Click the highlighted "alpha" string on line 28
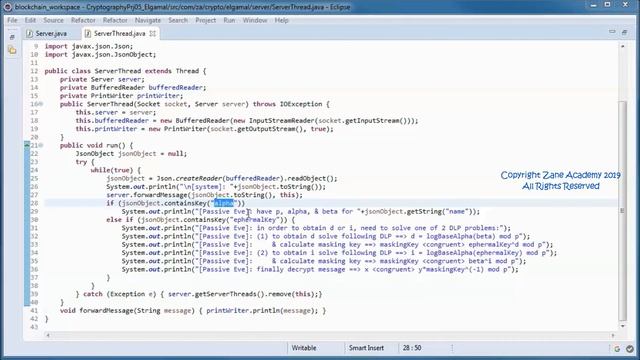Screen dimensions: 640x360 (x=224, y=203)
